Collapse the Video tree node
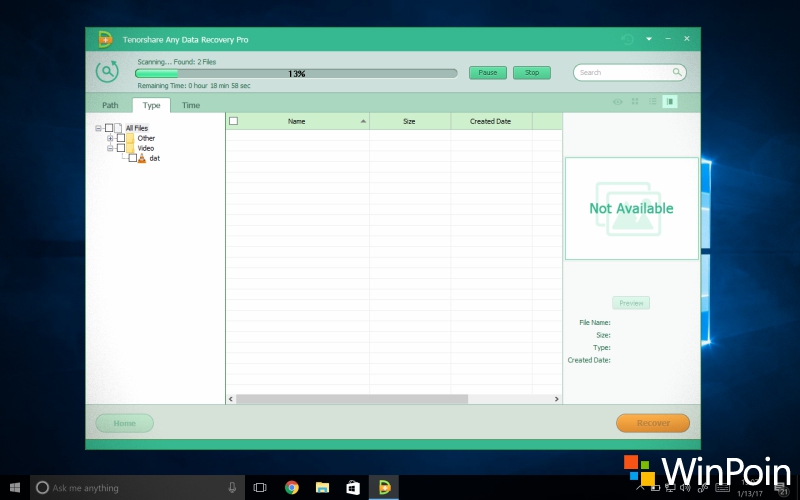The image size is (800, 500). (110, 148)
